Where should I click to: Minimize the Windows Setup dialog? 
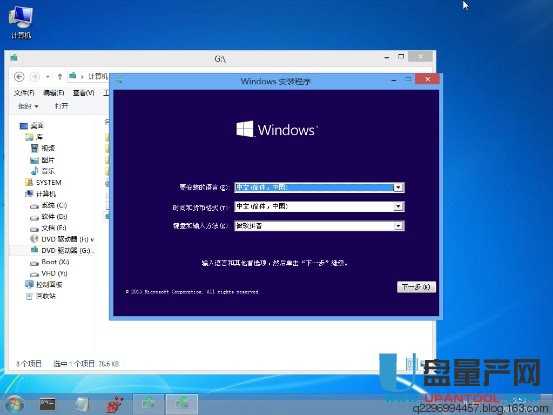point(394,80)
